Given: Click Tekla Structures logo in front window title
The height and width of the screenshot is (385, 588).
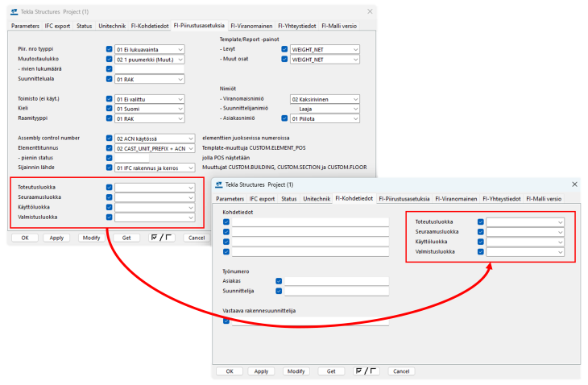Looking at the screenshot, I should pyautogui.click(x=219, y=184).
